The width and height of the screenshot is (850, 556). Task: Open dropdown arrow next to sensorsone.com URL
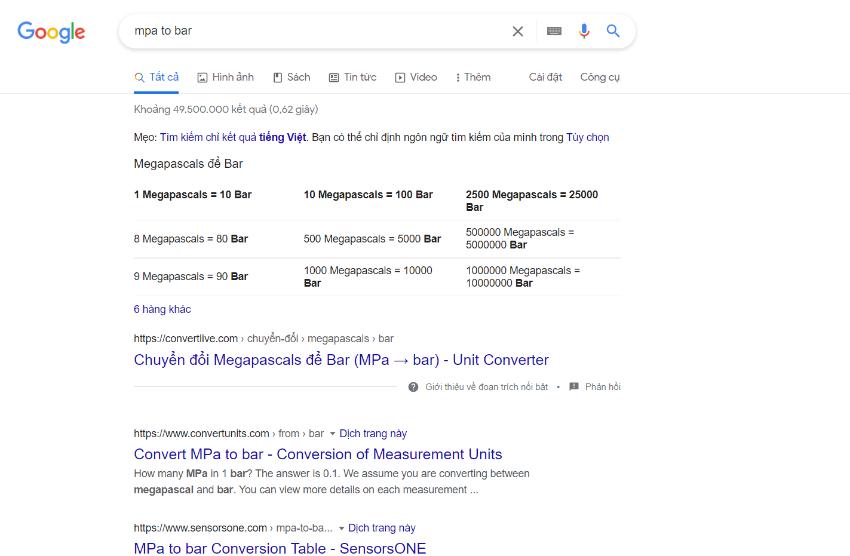(x=341, y=528)
